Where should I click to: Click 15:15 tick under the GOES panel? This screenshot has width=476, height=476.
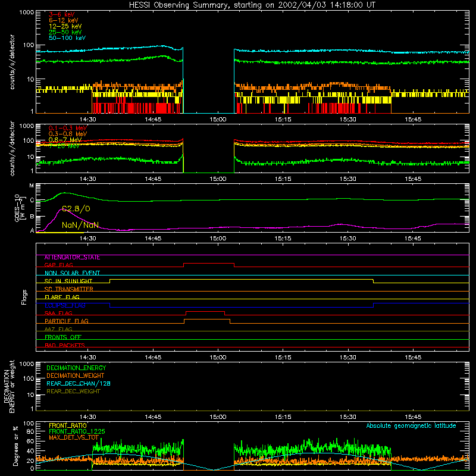click(283, 239)
